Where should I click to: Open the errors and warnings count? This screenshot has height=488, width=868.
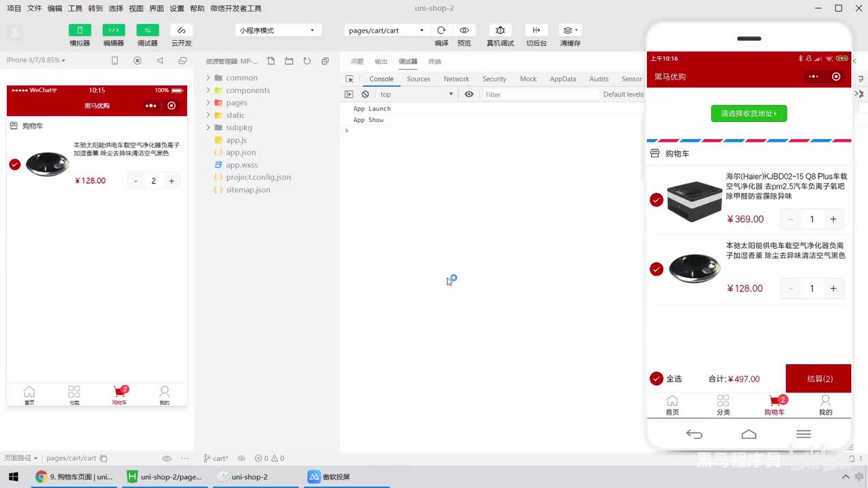pyautogui.click(x=270, y=458)
